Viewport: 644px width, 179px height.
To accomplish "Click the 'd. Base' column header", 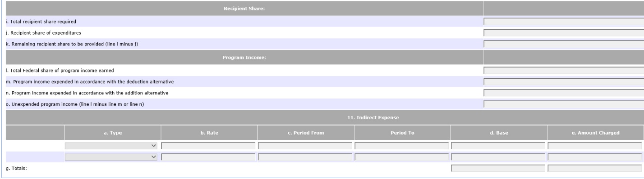I will pyautogui.click(x=499, y=133).
